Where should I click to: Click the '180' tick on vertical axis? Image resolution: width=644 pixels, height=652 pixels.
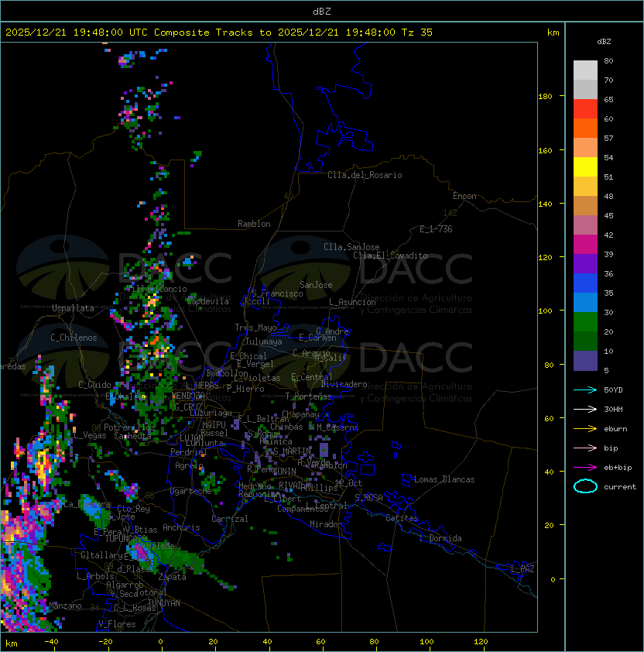[545, 97]
